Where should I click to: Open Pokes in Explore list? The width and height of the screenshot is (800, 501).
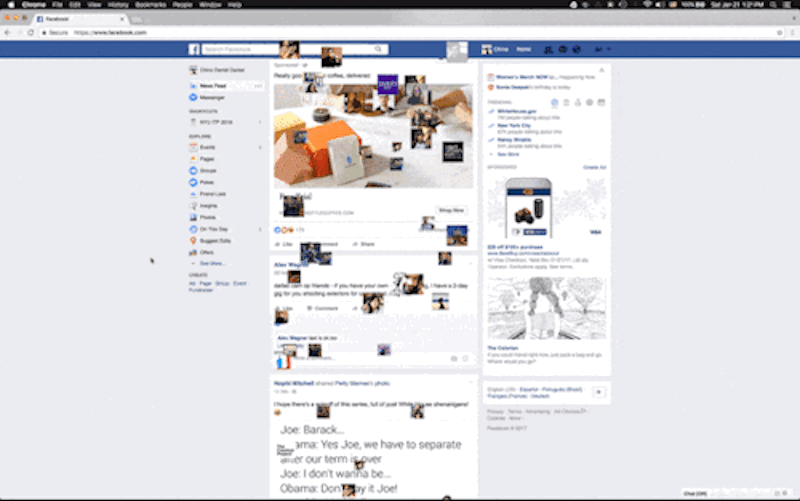(x=207, y=183)
